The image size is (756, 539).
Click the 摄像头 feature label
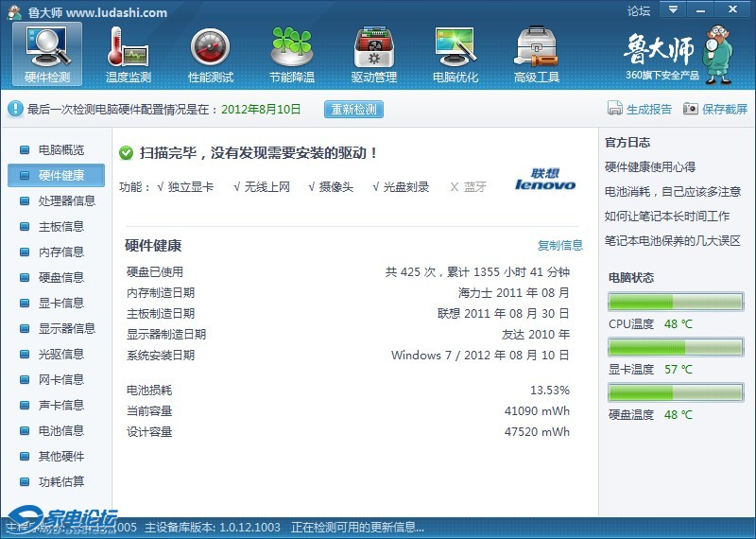pyautogui.click(x=331, y=187)
